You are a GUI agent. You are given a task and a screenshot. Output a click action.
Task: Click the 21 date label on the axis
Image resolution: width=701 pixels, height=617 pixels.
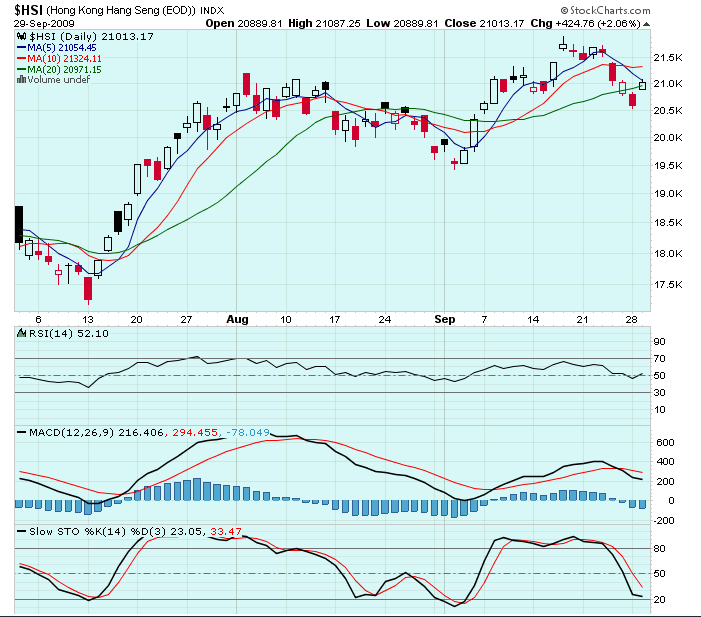coord(582,320)
